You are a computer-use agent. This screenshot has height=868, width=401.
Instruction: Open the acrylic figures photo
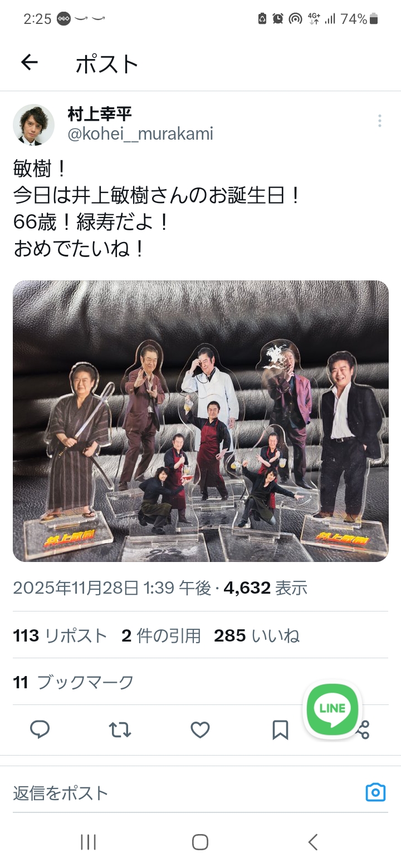coord(200,421)
